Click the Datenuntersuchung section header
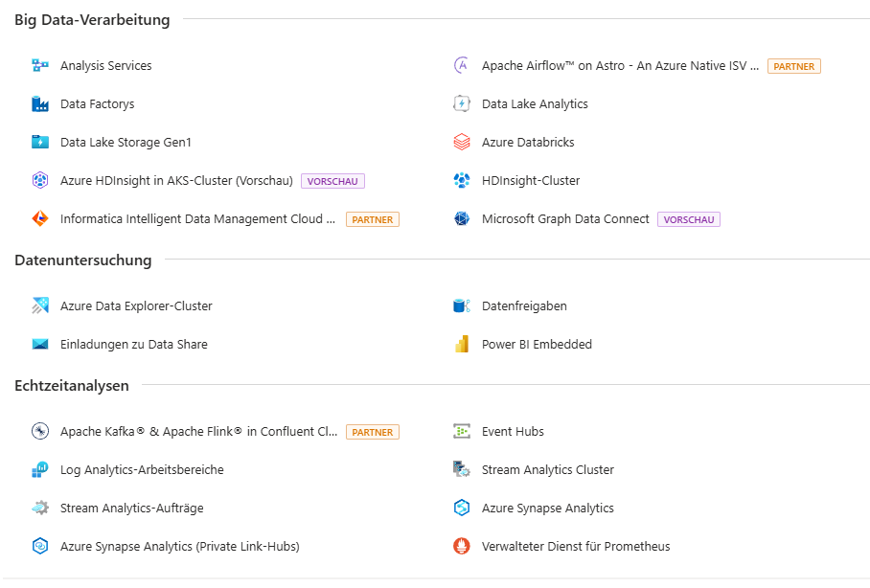Viewport: 870px width, 588px height. pos(82,260)
